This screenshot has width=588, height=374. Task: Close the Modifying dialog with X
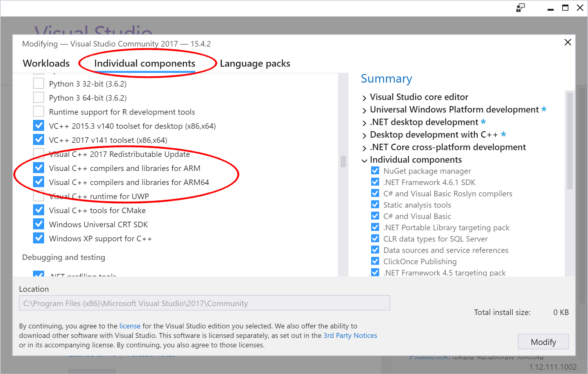pos(567,42)
